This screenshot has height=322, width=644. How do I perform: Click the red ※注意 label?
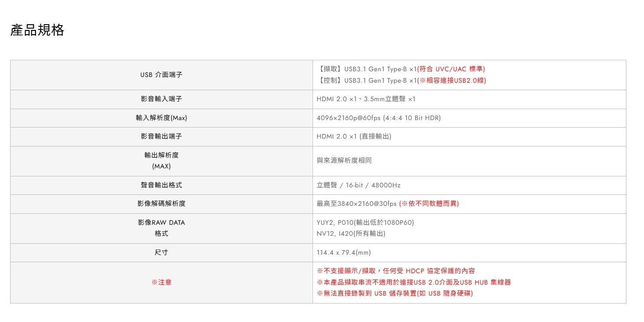(x=161, y=282)
